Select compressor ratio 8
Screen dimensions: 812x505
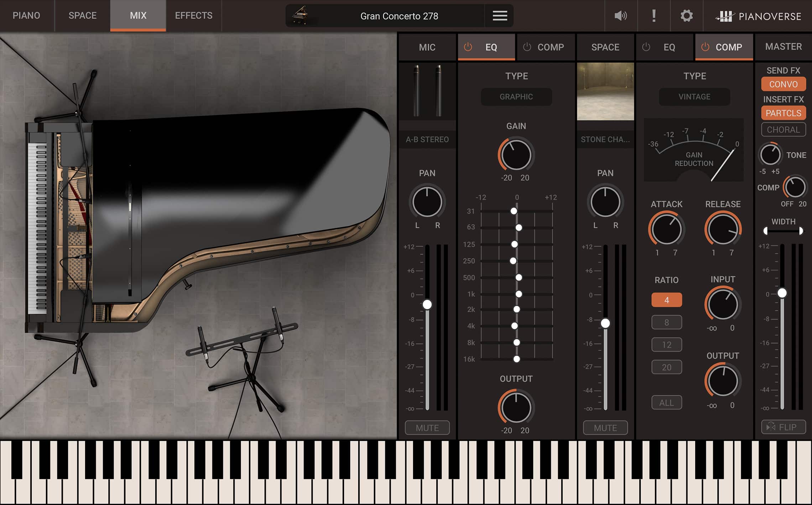click(x=666, y=322)
